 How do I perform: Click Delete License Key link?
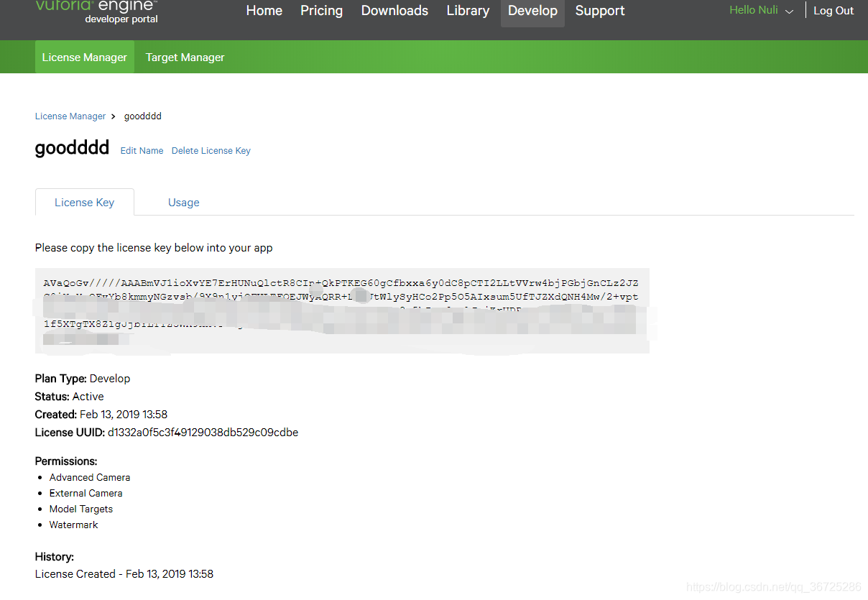point(211,151)
